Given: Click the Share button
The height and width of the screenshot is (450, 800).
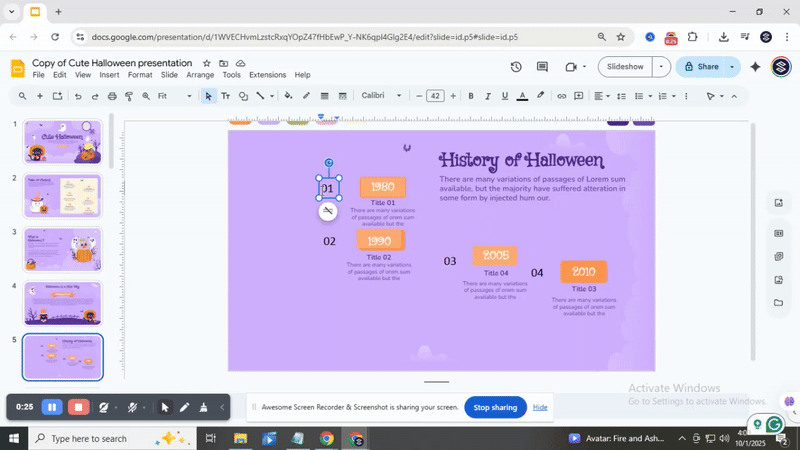Looking at the screenshot, I should (700, 67).
